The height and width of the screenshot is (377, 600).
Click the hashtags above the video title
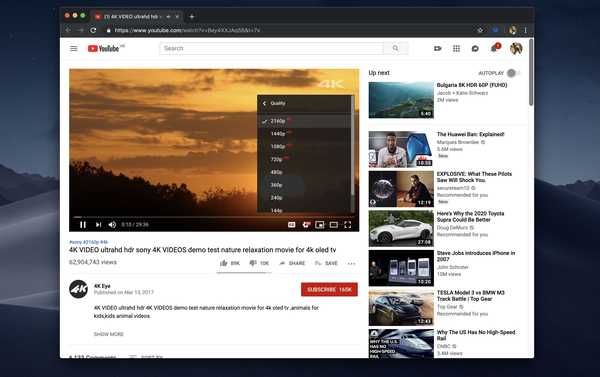pos(88,242)
